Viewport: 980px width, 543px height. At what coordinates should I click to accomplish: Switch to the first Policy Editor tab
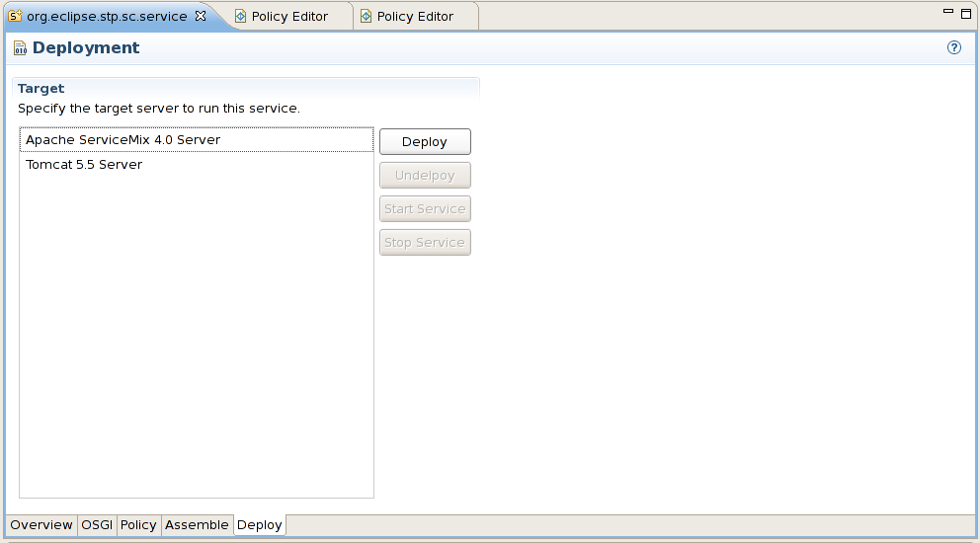point(289,16)
